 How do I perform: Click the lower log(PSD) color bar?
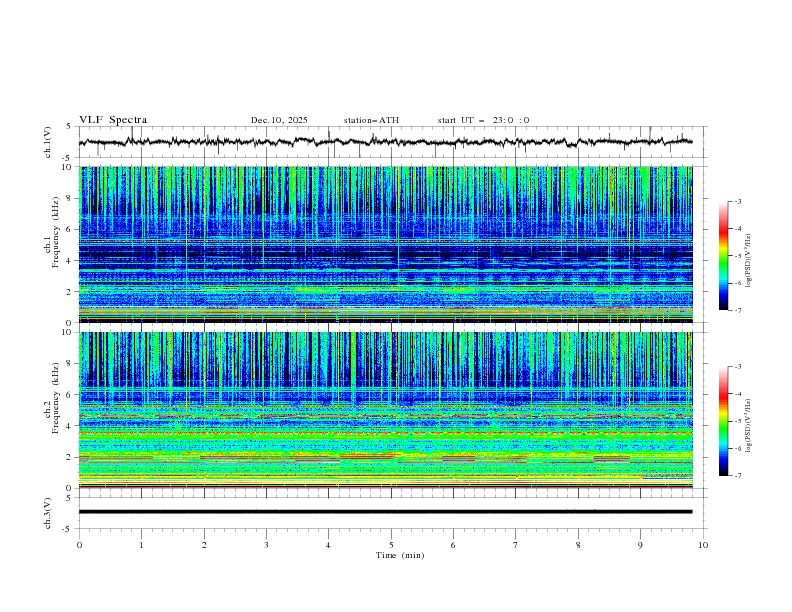[x=723, y=421]
